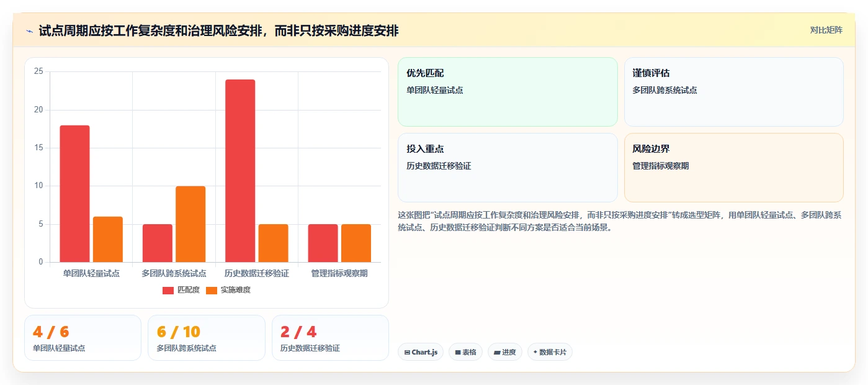Click the orange bar for 历史数据迁移验证
This screenshot has height=385, width=868.
pyautogui.click(x=274, y=243)
